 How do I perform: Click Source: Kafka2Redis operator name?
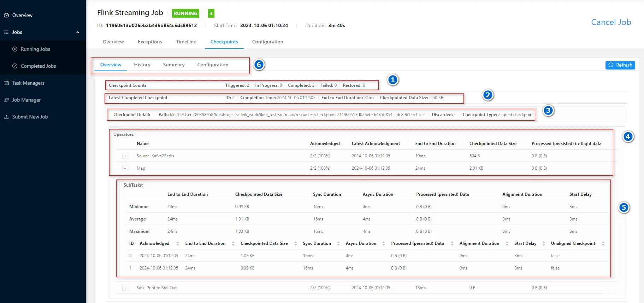155,156
